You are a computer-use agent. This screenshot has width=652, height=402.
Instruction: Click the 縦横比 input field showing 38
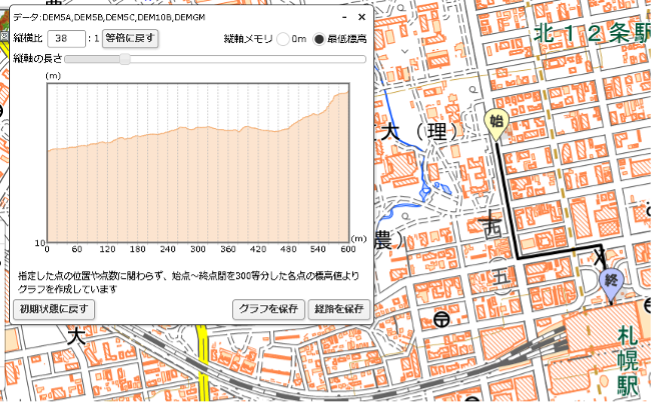67,39
